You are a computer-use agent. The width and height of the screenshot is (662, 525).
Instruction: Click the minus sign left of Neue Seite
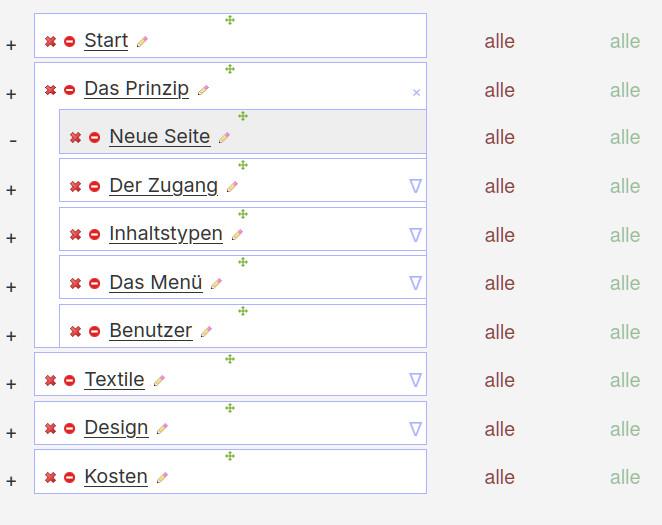point(12,141)
